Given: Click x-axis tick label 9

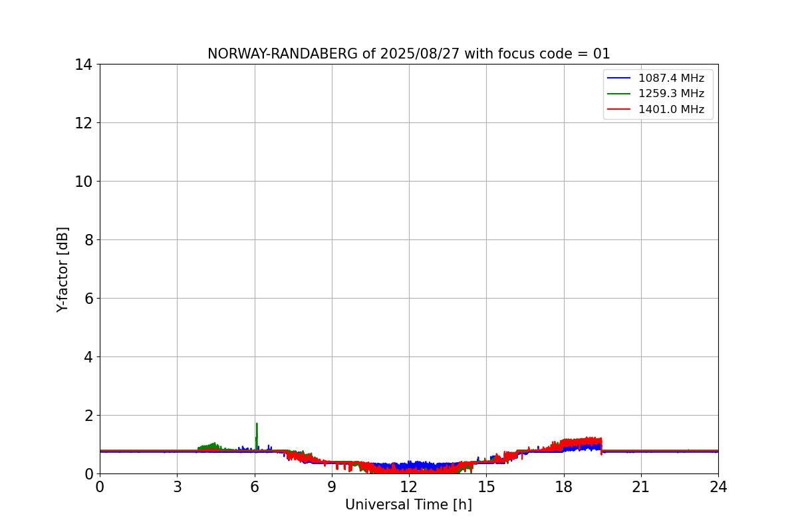Looking at the screenshot, I should coord(332,487).
